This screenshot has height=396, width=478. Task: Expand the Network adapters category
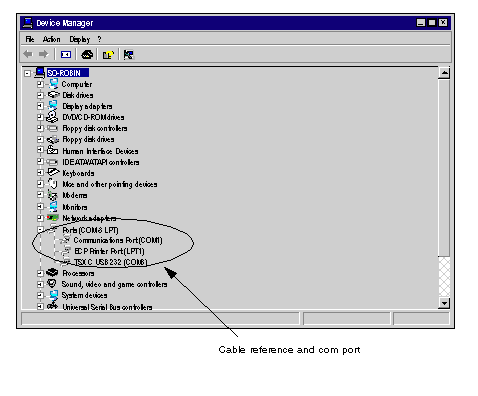[x=40, y=218]
